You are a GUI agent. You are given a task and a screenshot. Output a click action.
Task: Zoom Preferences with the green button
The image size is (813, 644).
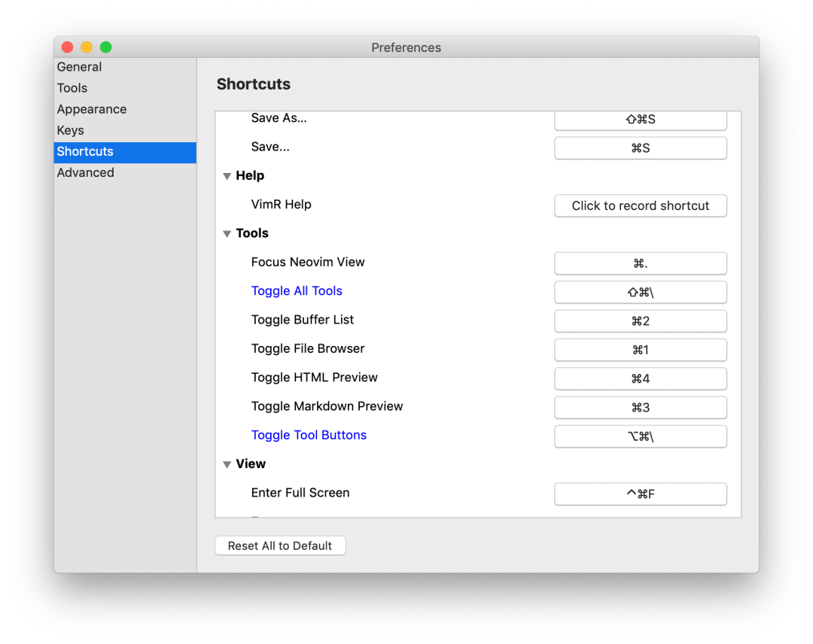tap(106, 47)
